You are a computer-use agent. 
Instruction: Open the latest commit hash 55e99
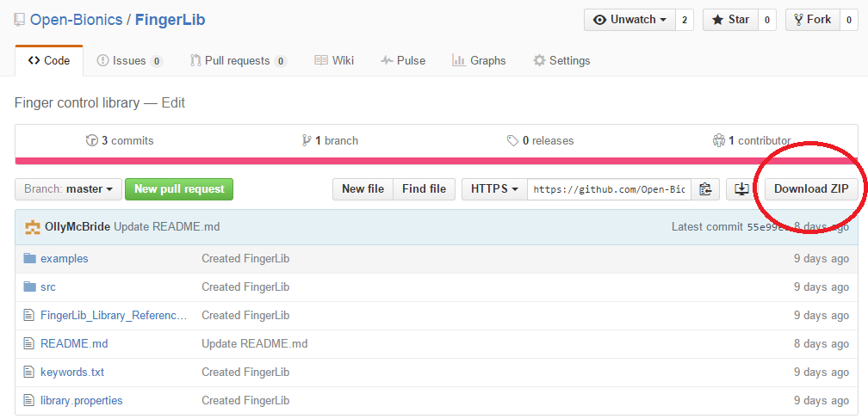coord(767,226)
